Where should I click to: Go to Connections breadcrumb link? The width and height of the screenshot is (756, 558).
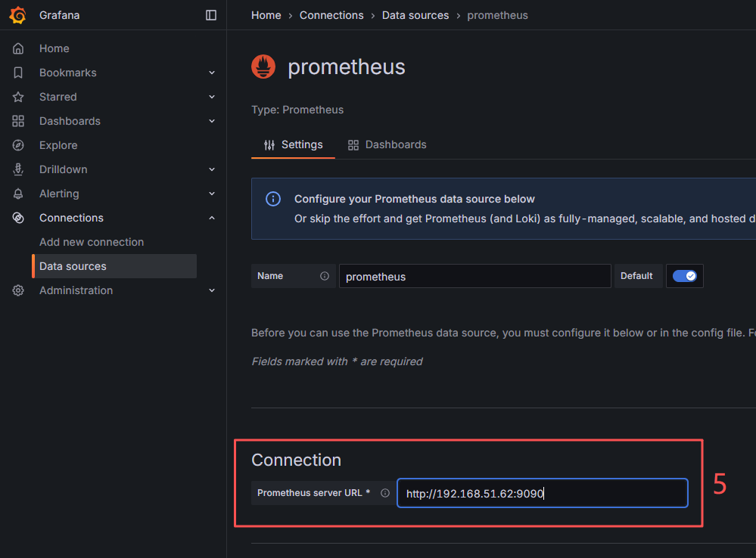[331, 15]
